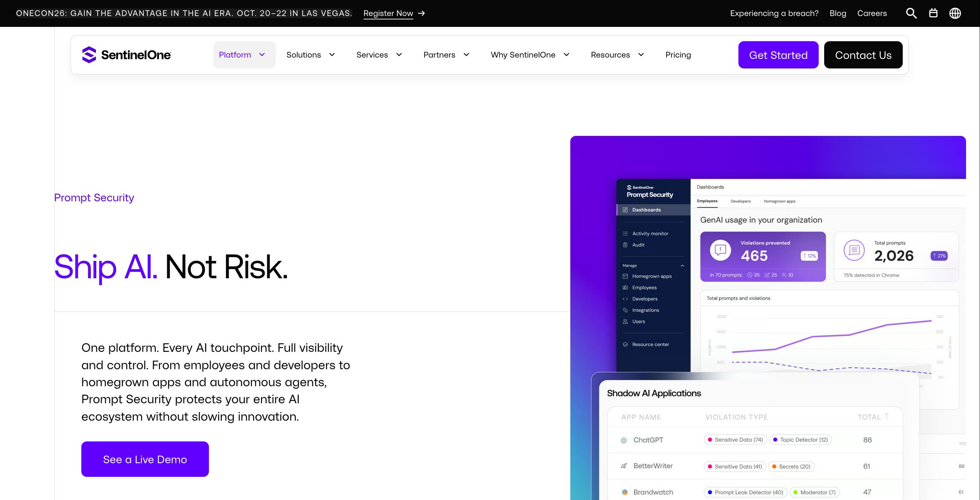
Task: Click the Total prompts message icon
Action: tap(854, 250)
